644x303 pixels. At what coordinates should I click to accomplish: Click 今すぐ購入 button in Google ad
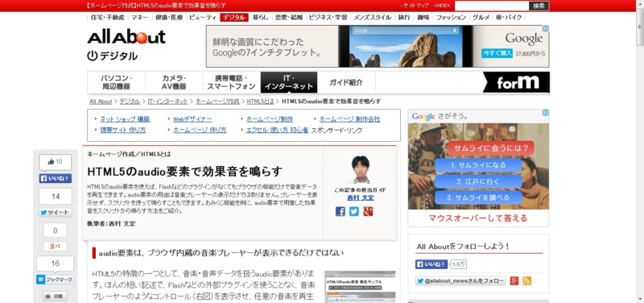click(x=497, y=53)
